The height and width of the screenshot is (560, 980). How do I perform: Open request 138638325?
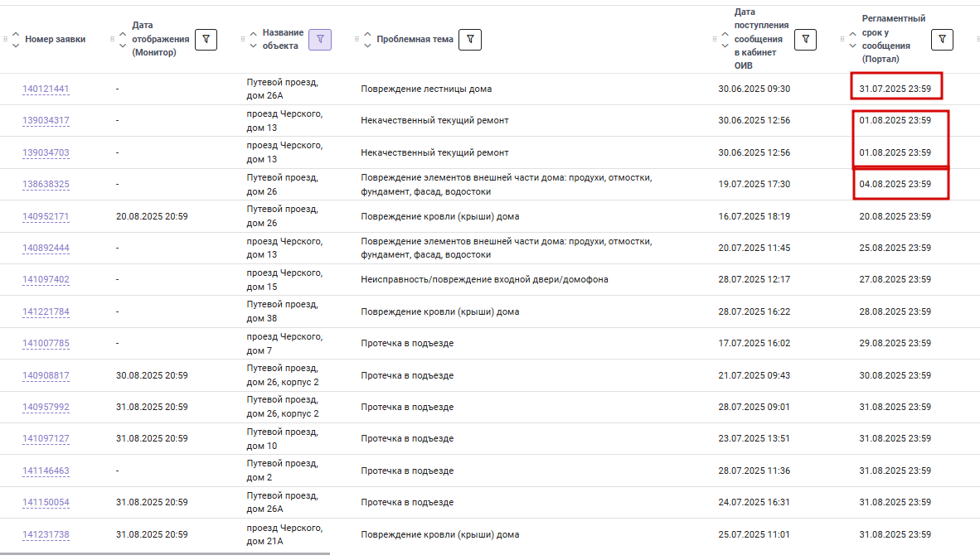pos(46,184)
